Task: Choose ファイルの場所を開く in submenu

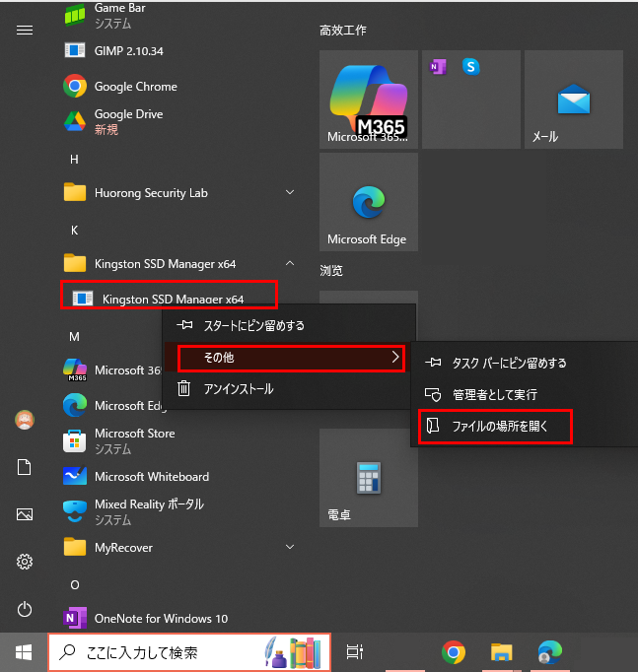Action: [525, 426]
